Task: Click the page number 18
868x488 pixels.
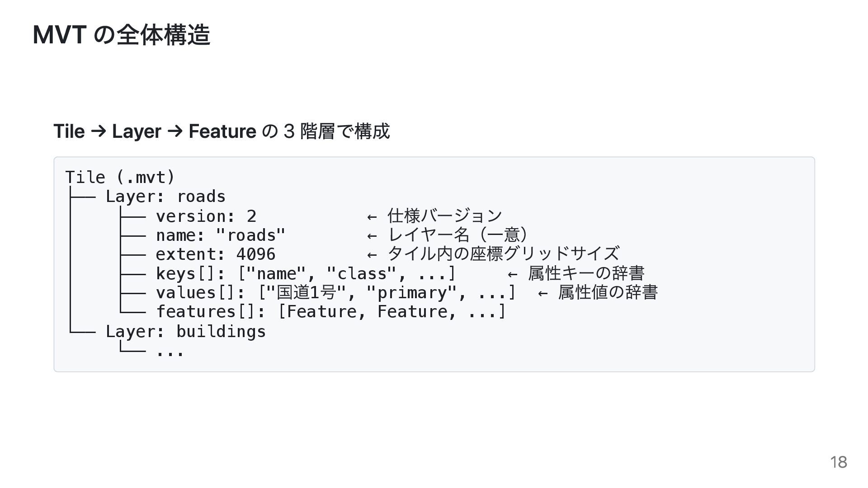Action: coord(838,462)
